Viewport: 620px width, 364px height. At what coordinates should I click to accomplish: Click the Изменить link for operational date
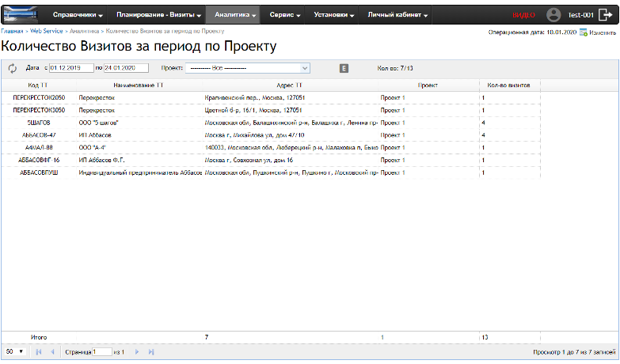pyautogui.click(x=603, y=32)
